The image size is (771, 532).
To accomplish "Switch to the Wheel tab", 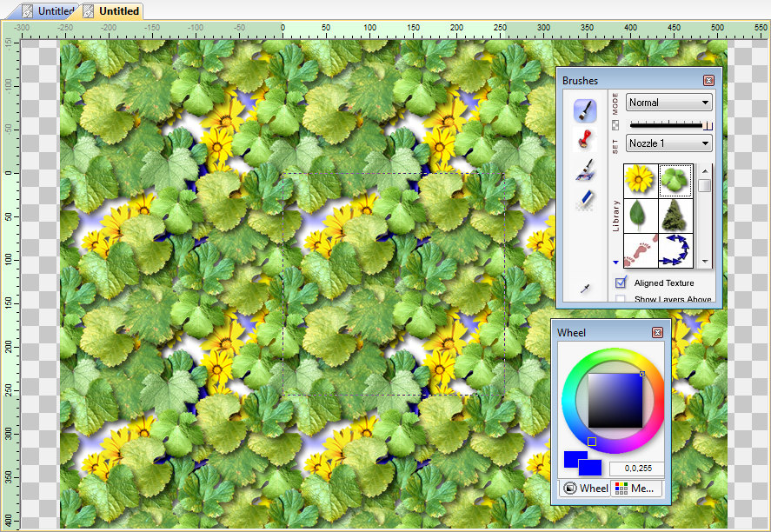I will point(586,489).
